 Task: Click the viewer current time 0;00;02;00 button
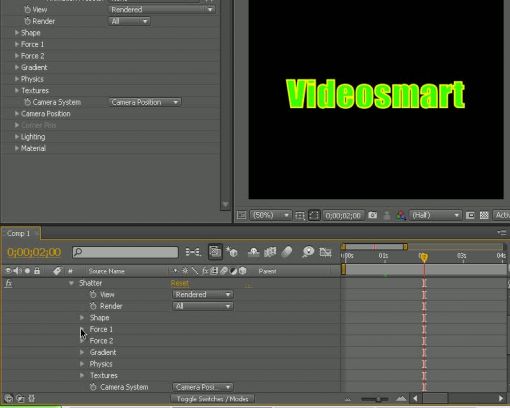343,216
